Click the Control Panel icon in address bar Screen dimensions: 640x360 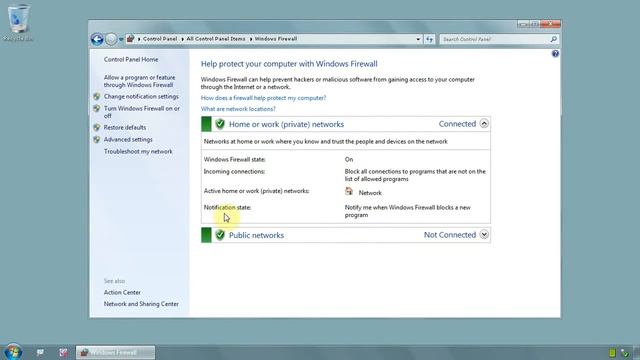coord(130,39)
